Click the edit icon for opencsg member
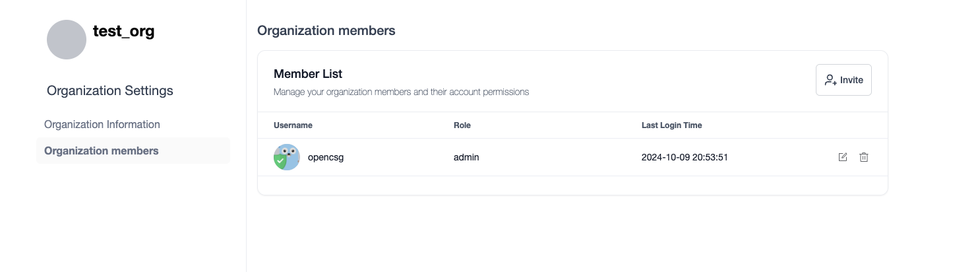Viewport: 980px width, 272px height. point(842,157)
